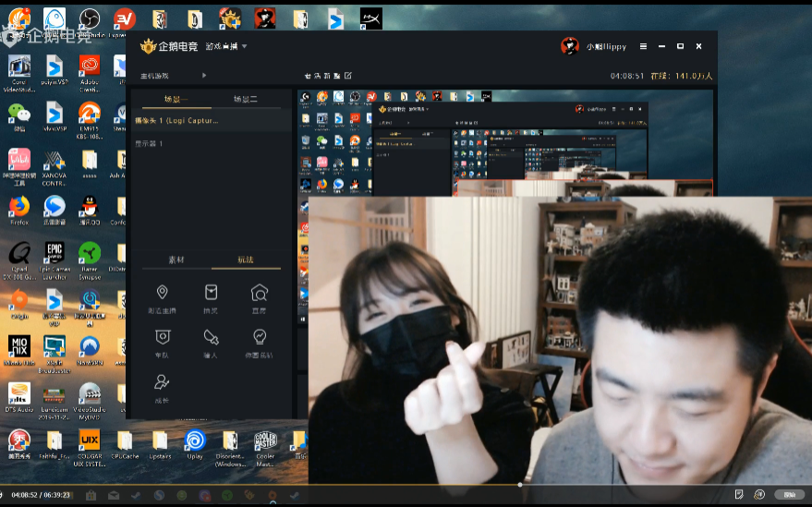Click the 小熊flippy username

606,46
